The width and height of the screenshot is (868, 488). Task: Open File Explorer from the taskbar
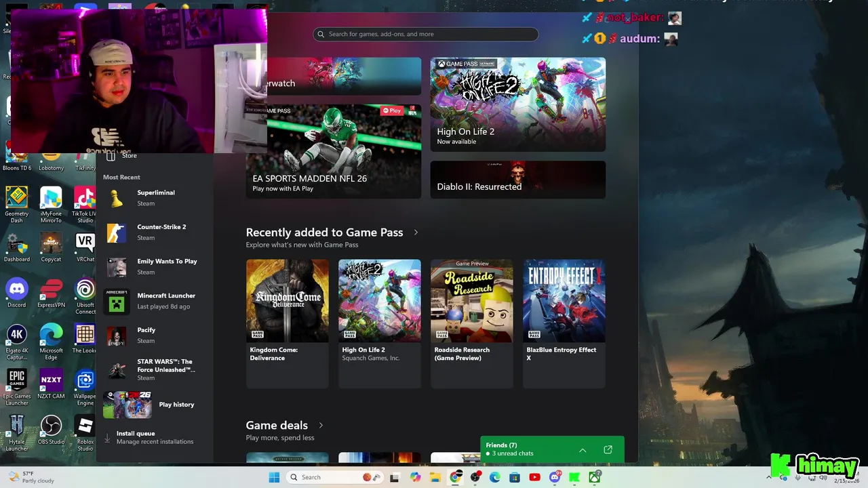[435, 477]
